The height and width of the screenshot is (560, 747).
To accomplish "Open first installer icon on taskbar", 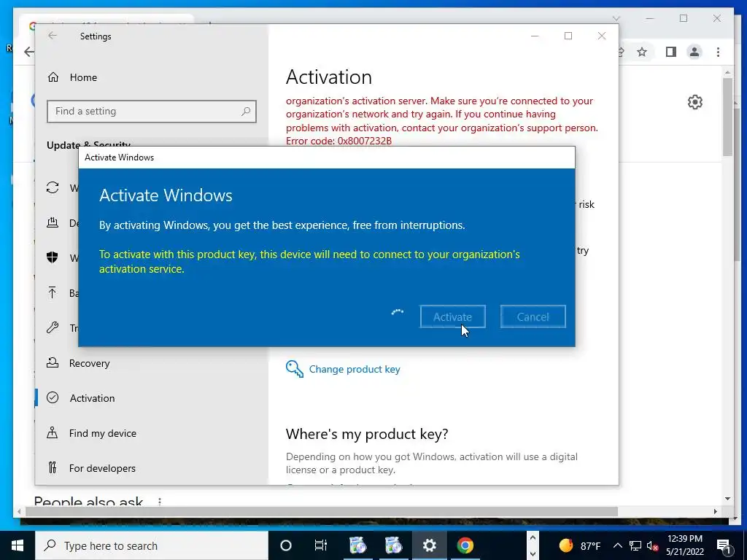I will click(x=357, y=545).
